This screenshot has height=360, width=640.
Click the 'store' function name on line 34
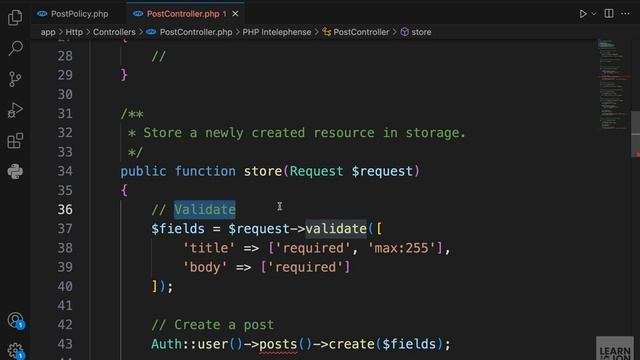263,171
